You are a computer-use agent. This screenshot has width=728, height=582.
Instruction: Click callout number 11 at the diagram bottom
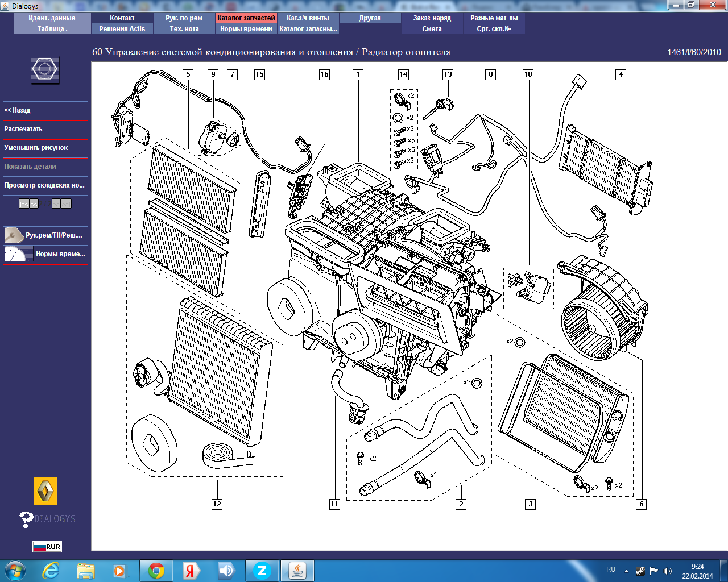pyautogui.click(x=334, y=504)
